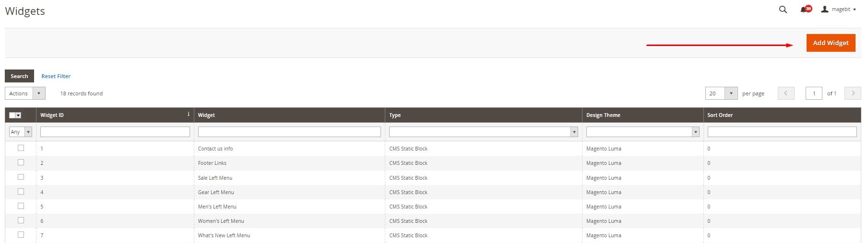868x243 pixels.
Task: Open the Design Theme filter dropdown
Action: (x=643, y=132)
